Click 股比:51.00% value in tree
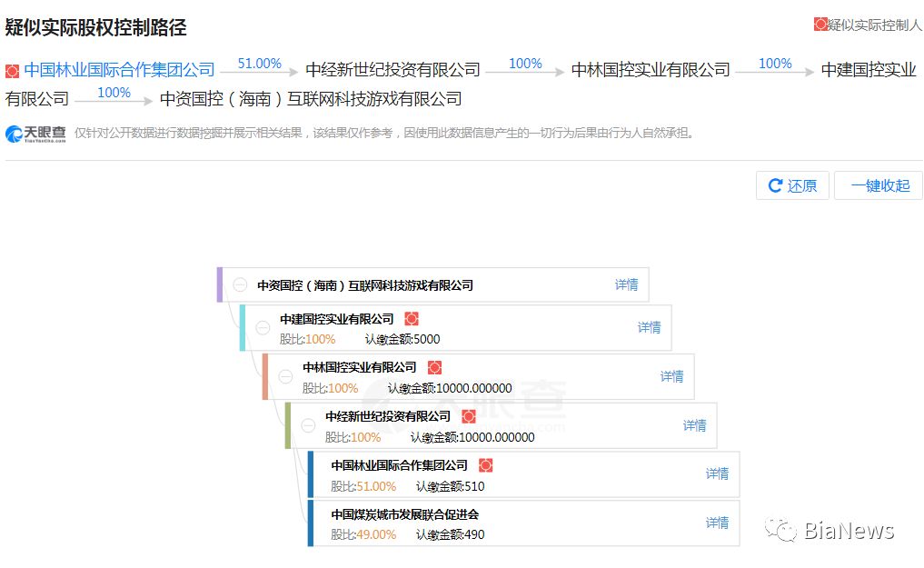Screen dimensions: 924x568 pyautogui.click(x=363, y=487)
